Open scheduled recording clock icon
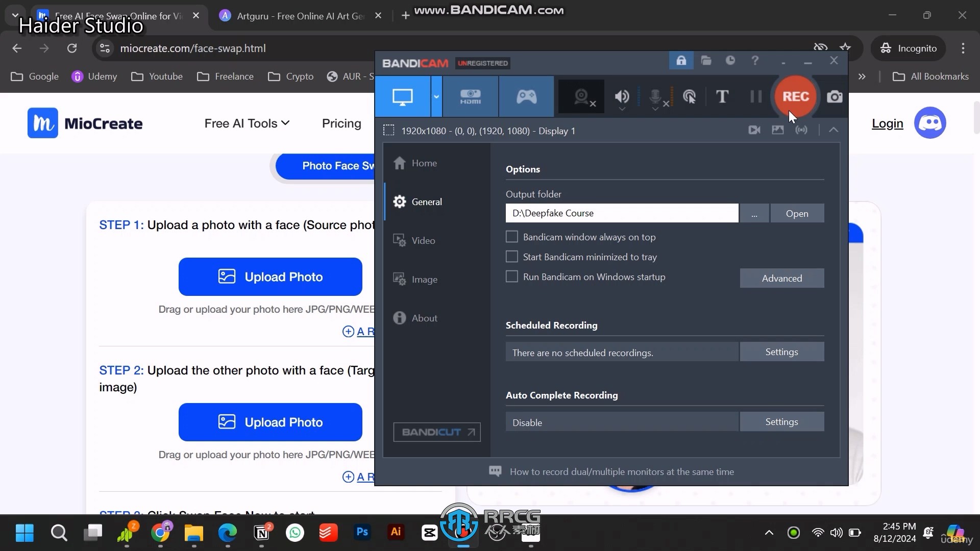 click(730, 61)
